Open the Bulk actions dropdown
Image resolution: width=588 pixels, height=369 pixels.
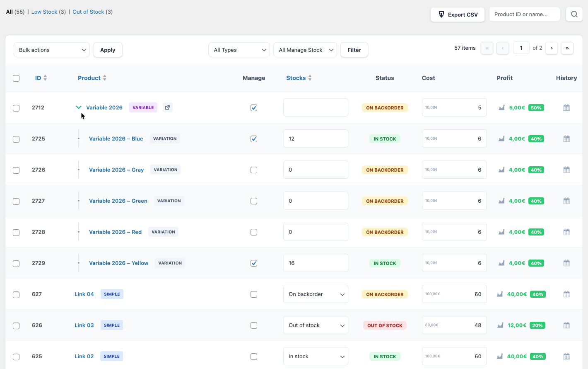pos(52,50)
